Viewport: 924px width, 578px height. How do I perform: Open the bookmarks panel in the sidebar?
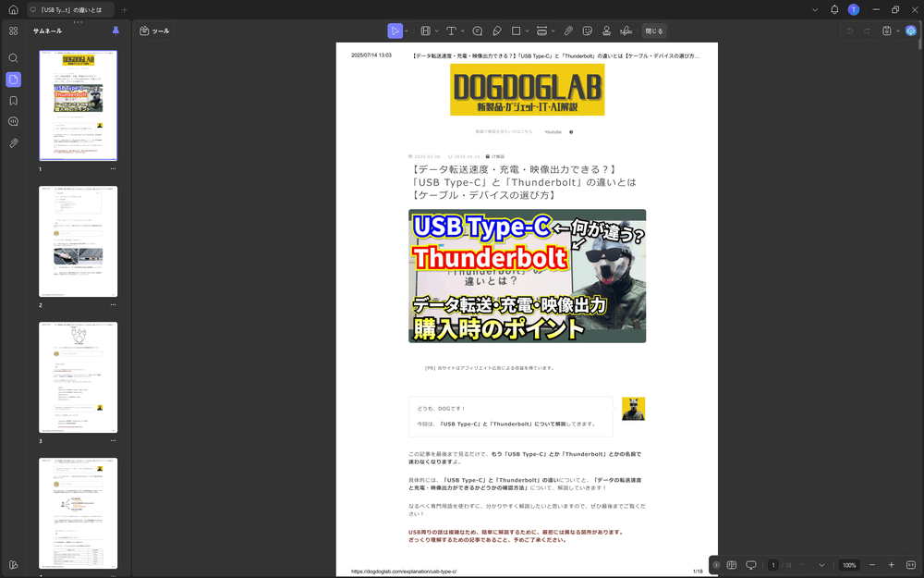pos(13,100)
